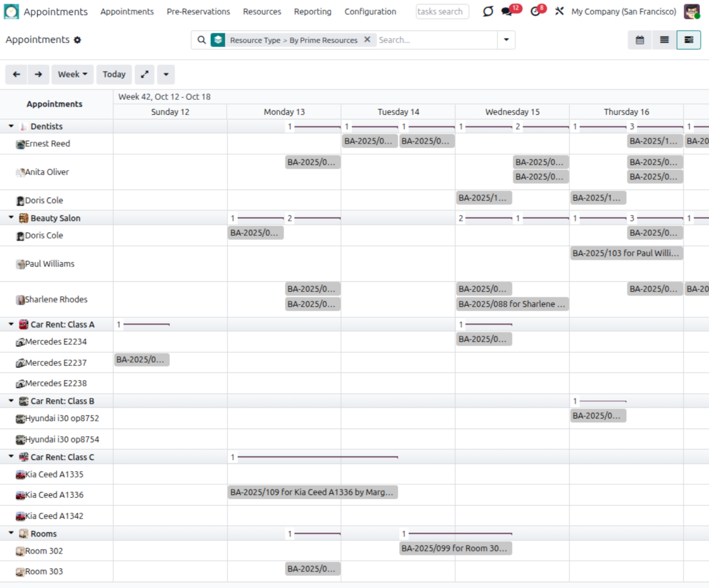Click the Today button

coord(114,75)
